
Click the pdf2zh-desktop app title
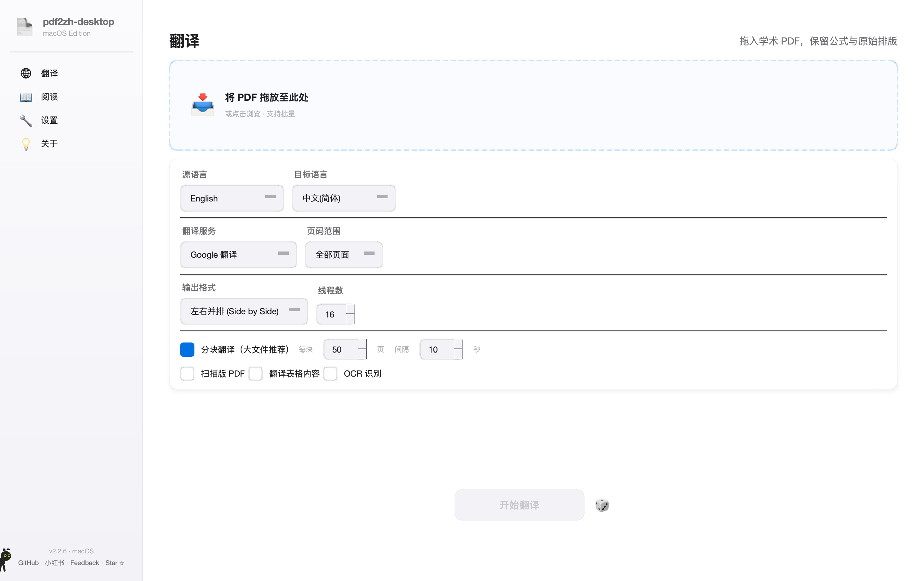(78, 22)
